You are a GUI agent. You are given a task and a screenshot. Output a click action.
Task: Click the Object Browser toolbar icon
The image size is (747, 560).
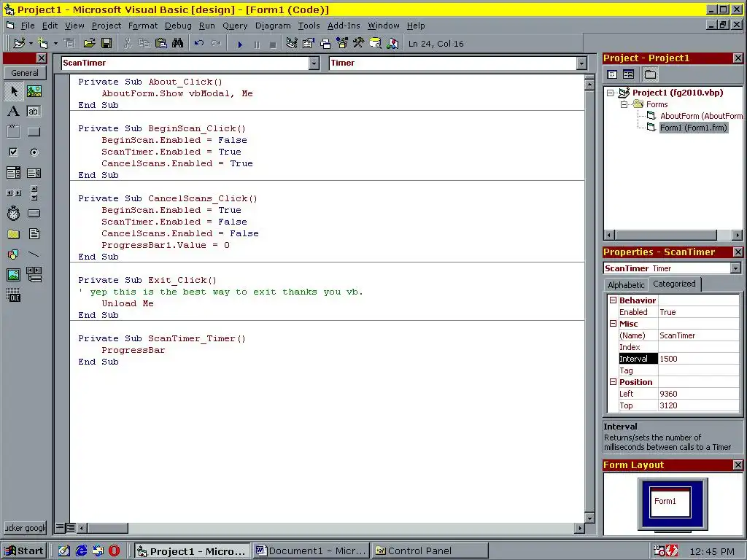342,44
